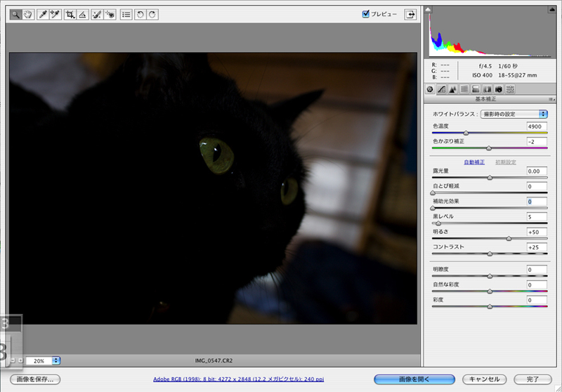Screen dimensions: 562x392
Task: Click the 明るさ value field +50
Action: tap(537, 232)
